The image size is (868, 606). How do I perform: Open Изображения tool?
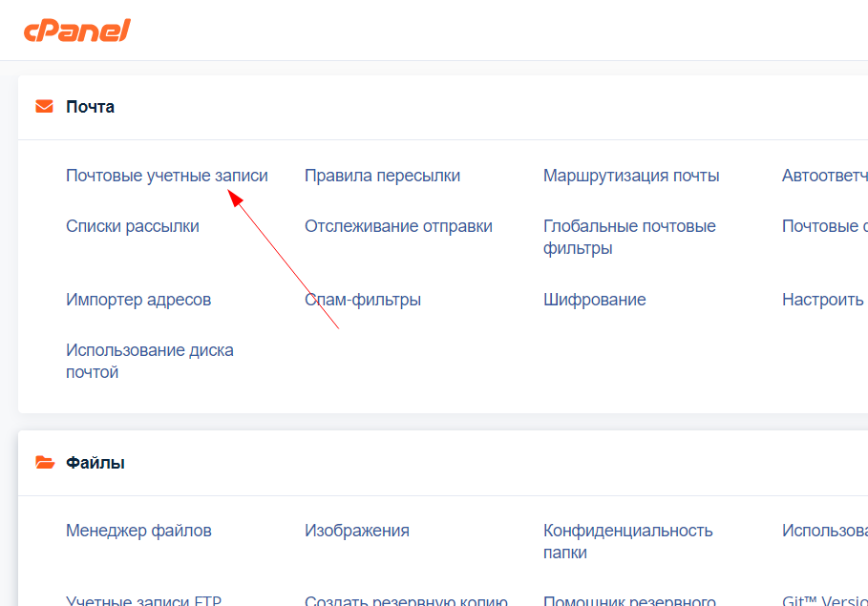(356, 531)
